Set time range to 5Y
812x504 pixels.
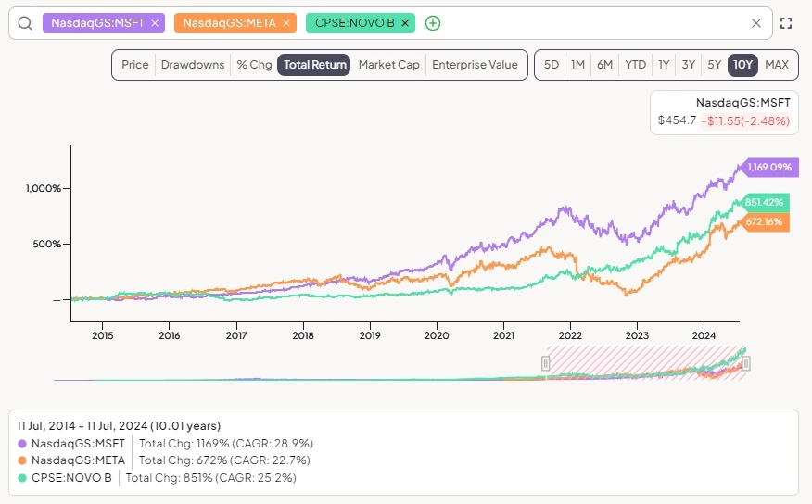pos(714,65)
